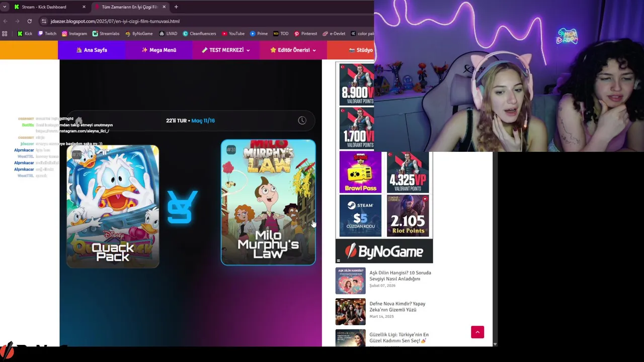Go to Ana Sayfa menu item

92,50
